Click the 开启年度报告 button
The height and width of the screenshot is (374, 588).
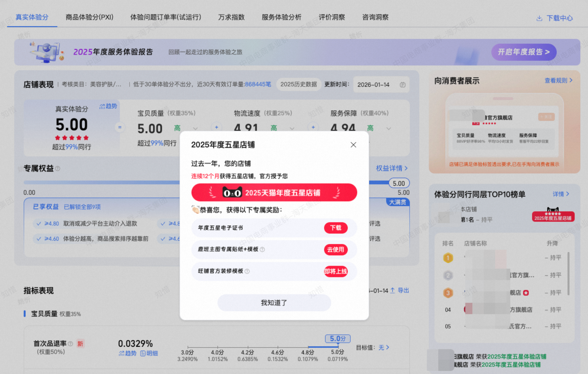point(524,52)
